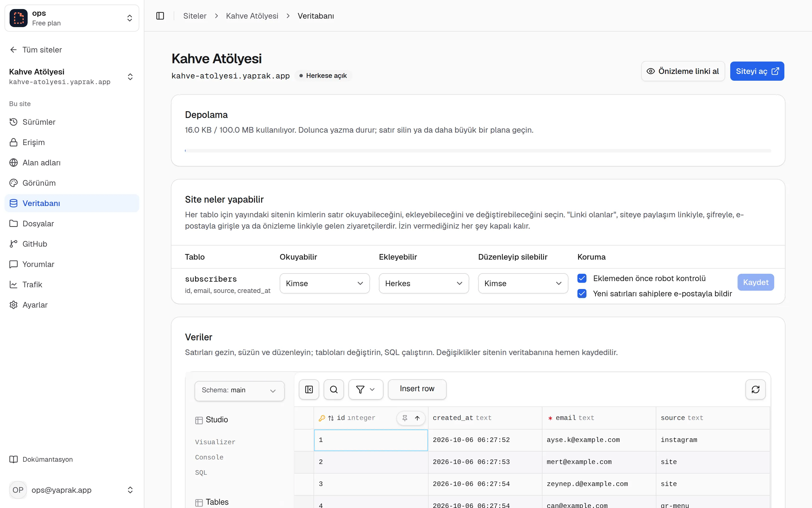Click the Tables section icon
This screenshot has height=508, width=812.
pyautogui.click(x=199, y=503)
